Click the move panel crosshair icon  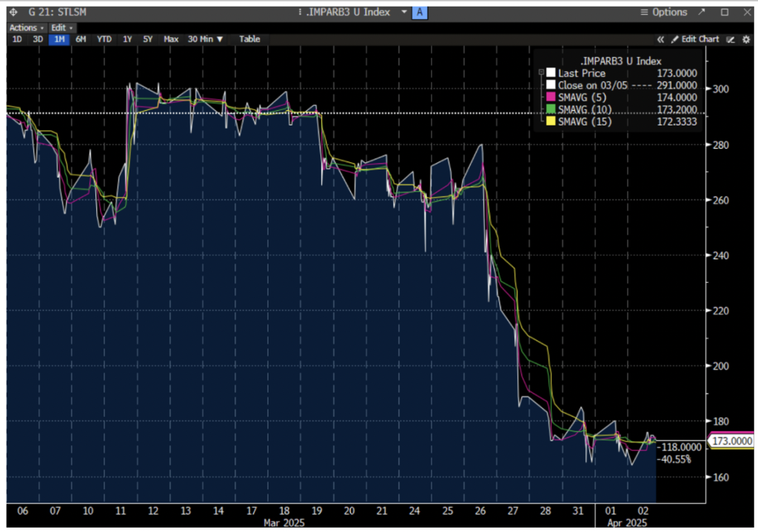10,13
